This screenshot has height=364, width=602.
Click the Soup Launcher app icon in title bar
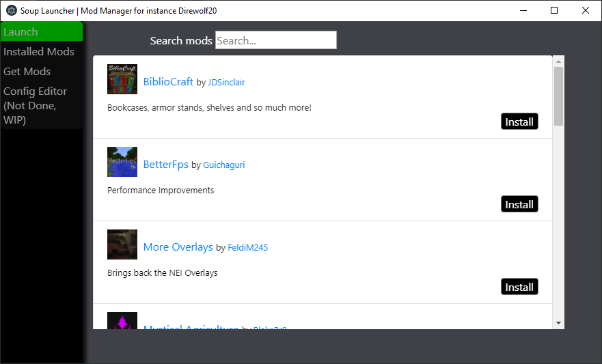pyautogui.click(x=12, y=10)
